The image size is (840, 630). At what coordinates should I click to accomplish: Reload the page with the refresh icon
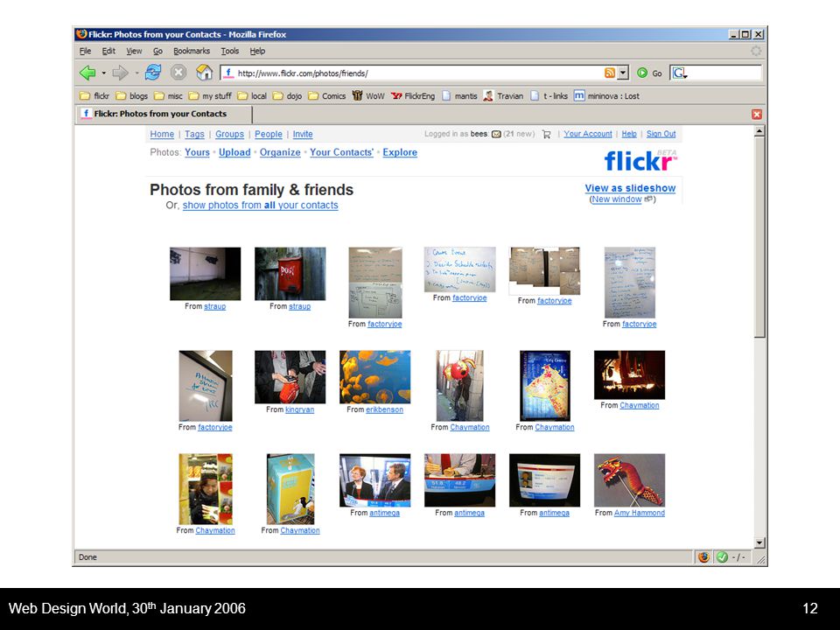click(153, 73)
